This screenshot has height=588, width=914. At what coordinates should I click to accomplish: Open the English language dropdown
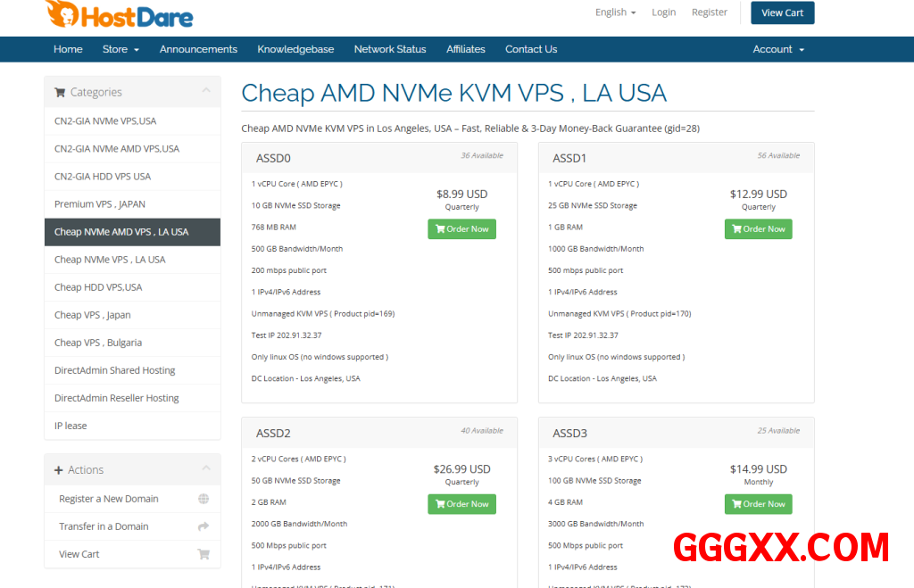tap(615, 12)
